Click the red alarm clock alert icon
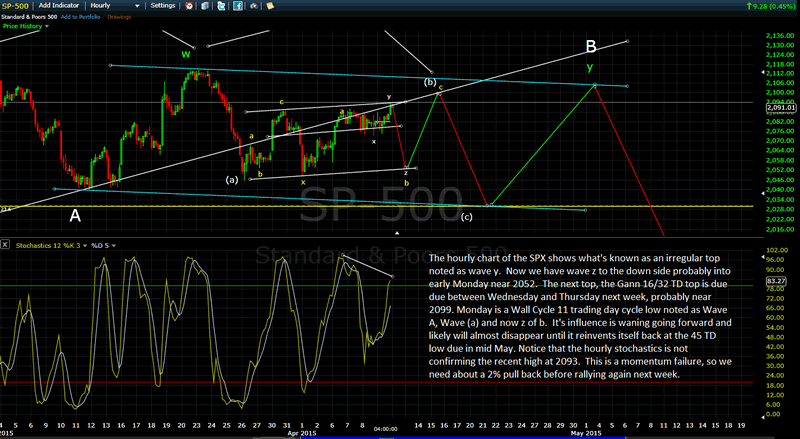This screenshot has width=800, height=439. tap(189, 6)
